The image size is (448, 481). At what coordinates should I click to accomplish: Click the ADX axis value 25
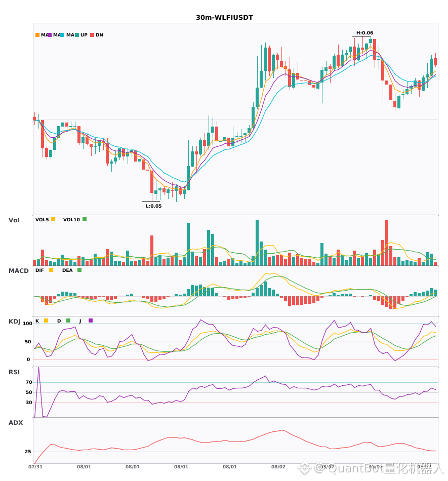tap(28, 452)
